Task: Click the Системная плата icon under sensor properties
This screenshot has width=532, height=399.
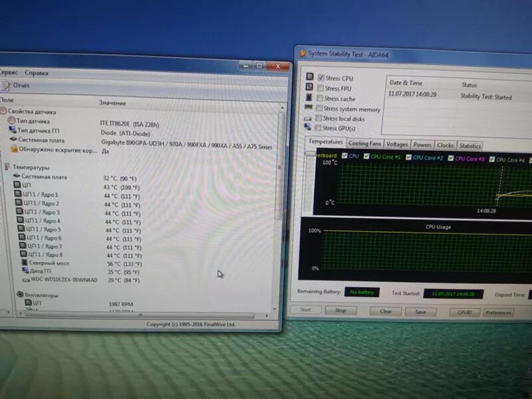Action: 13,139
